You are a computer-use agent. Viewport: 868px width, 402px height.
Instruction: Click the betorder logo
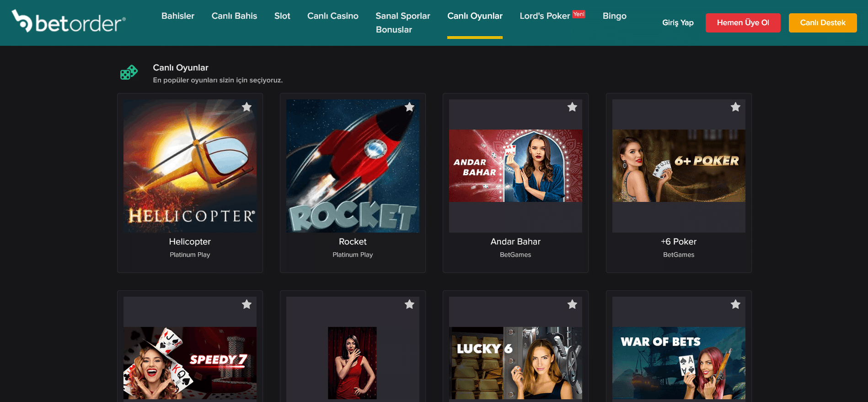pos(69,22)
